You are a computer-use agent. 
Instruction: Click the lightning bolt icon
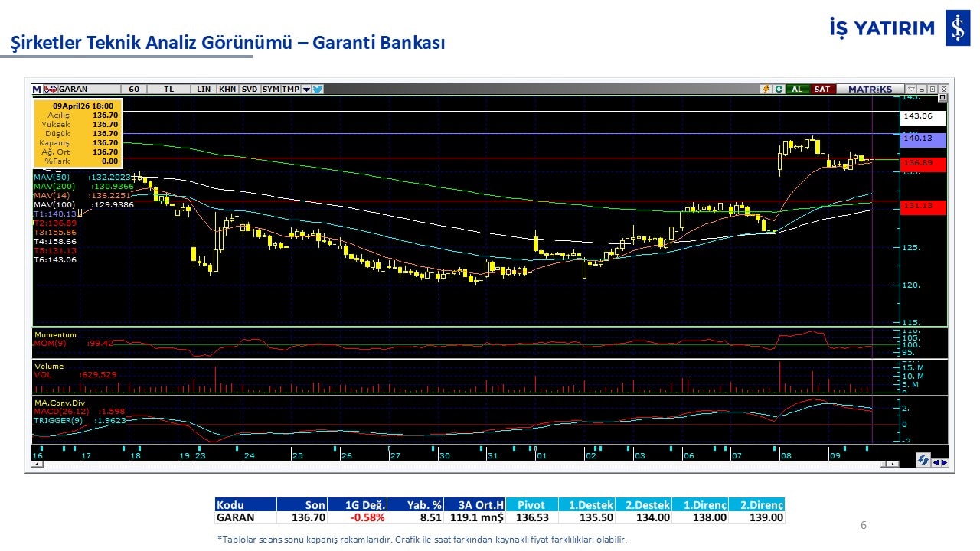pyautogui.click(x=765, y=90)
